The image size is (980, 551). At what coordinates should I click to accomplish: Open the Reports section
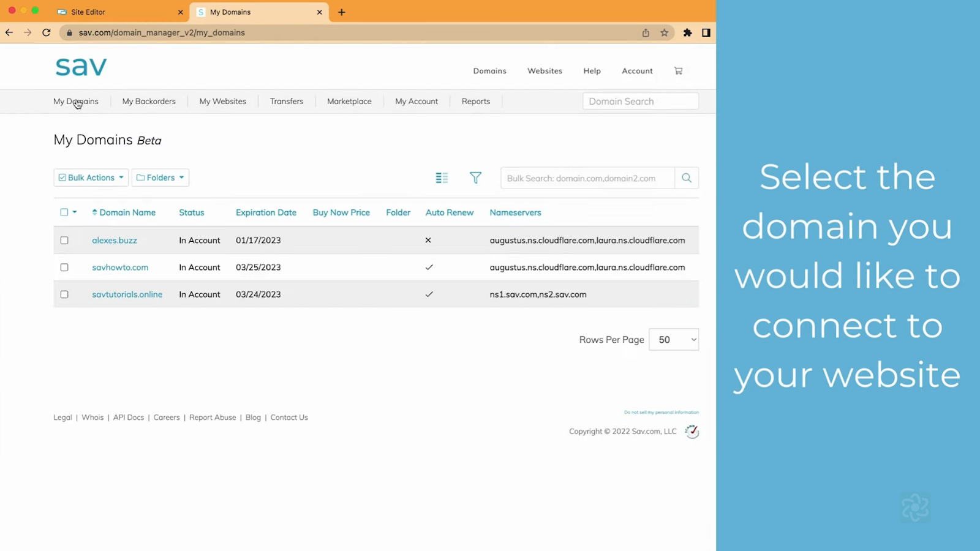pyautogui.click(x=476, y=102)
